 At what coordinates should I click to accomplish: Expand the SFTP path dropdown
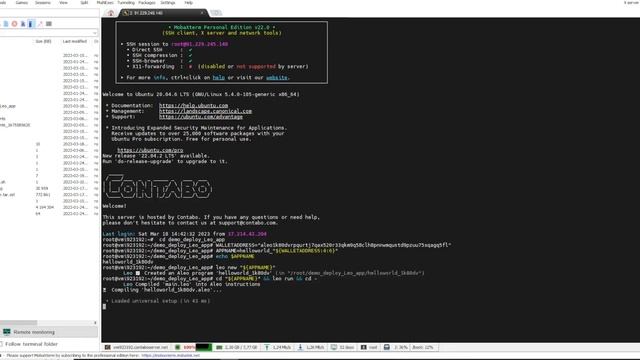point(95,33)
